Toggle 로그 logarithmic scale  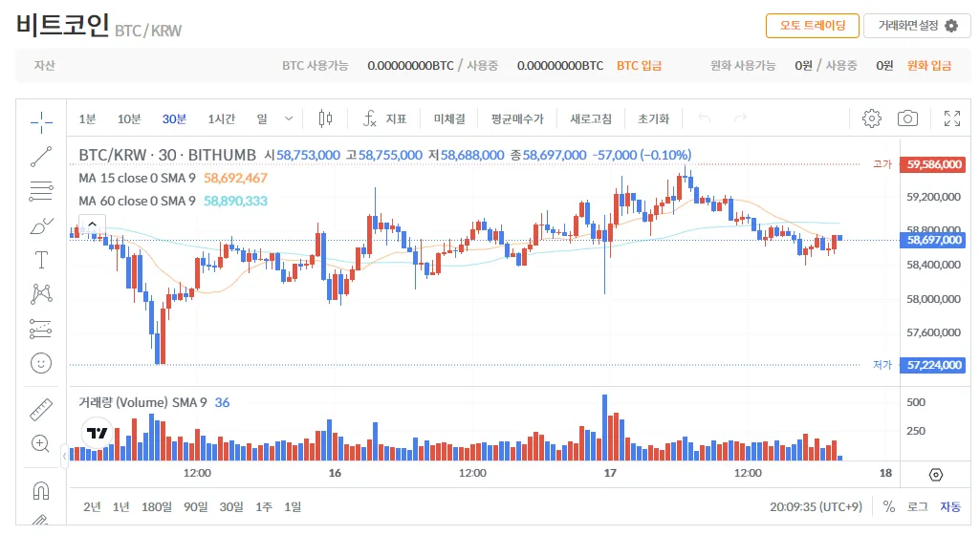[x=918, y=507]
